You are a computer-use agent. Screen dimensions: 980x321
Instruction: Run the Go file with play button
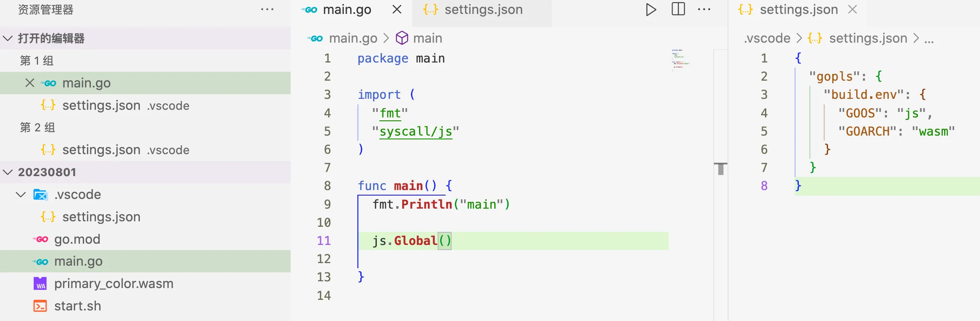[x=651, y=9]
